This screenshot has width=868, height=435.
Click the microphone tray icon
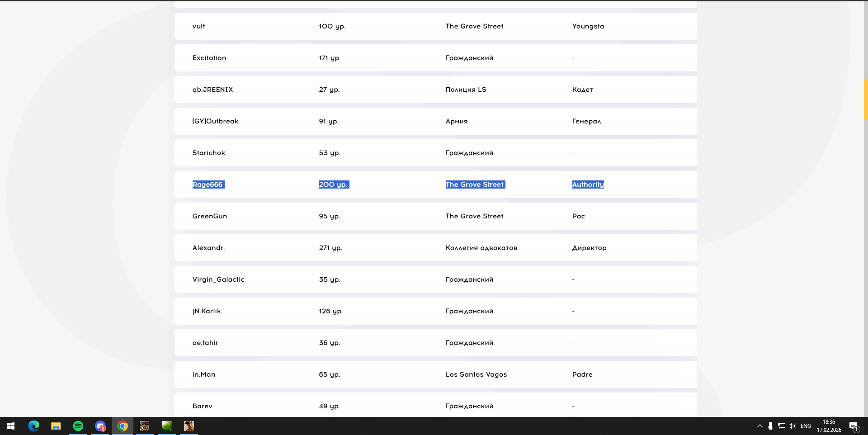[x=770, y=426]
